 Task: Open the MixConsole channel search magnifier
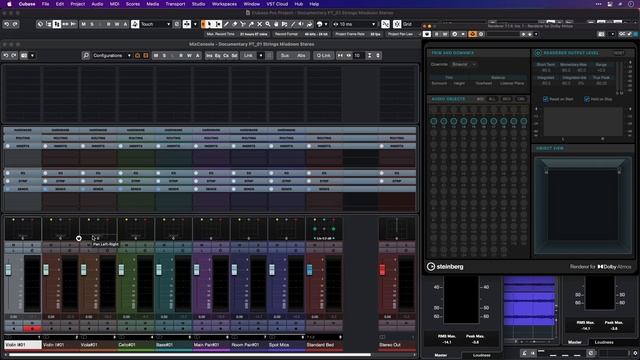point(86,56)
